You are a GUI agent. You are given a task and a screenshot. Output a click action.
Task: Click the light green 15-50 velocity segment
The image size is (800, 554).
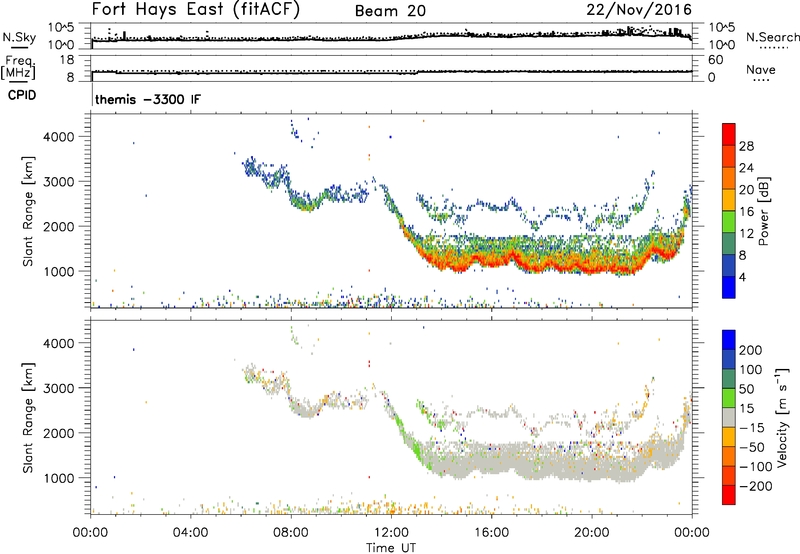coord(729,398)
